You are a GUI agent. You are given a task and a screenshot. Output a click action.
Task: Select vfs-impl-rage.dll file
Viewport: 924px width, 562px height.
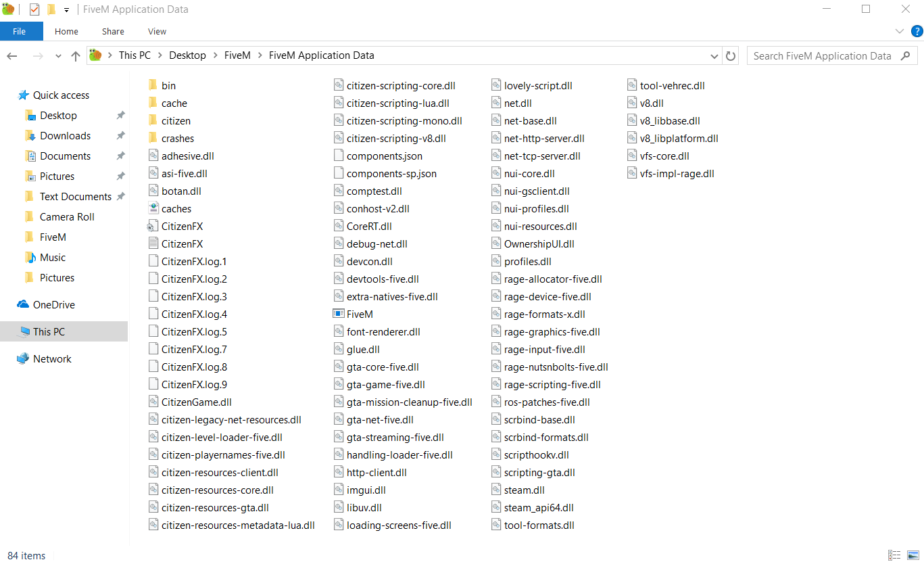pos(671,173)
